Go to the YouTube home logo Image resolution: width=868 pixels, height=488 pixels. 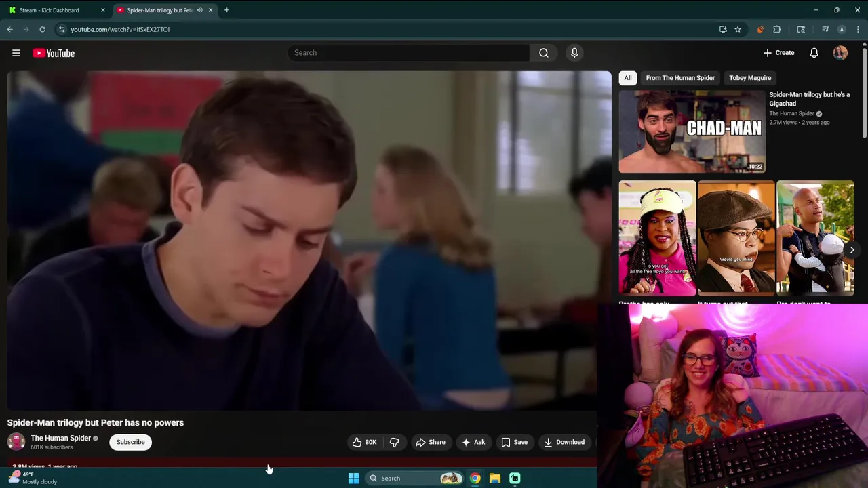click(54, 53)
